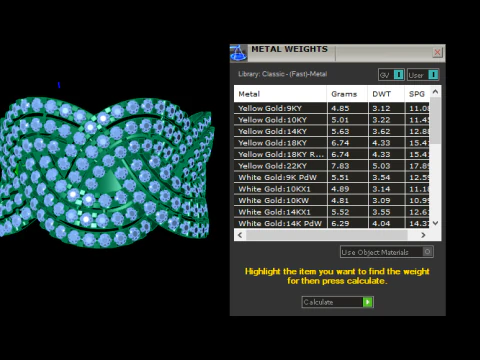480x360 pixels.
Task: Click the 4.85 grams value
Action: tap(340, 108)
